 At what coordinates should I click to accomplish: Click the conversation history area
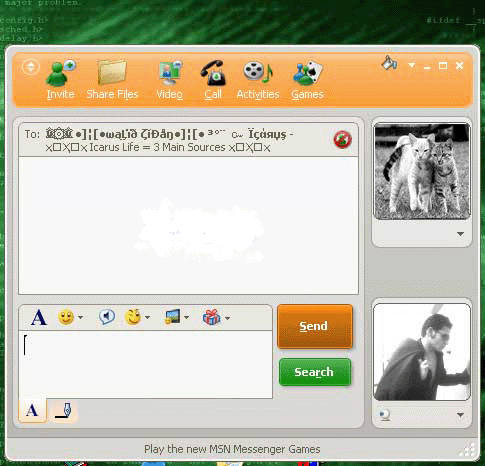(x=189, y=225)
